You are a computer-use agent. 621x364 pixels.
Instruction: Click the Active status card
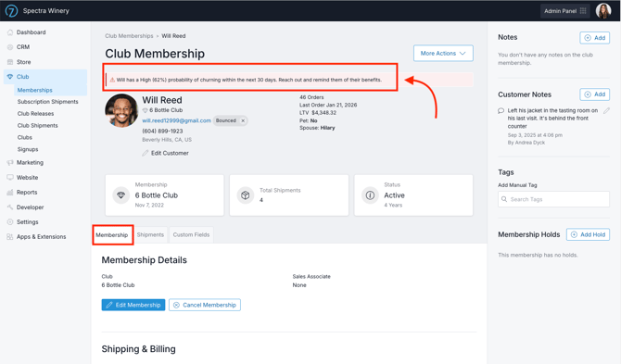413,195
